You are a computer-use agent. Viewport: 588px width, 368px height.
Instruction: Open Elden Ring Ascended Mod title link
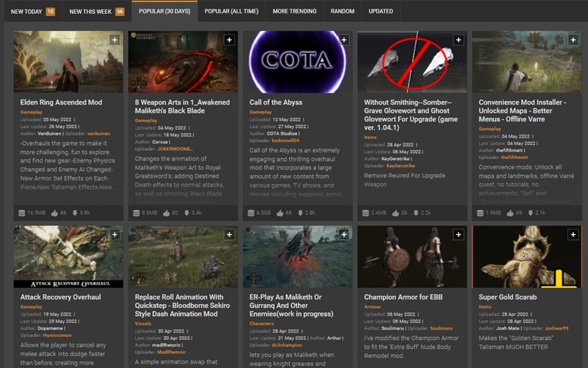[61, 102]
